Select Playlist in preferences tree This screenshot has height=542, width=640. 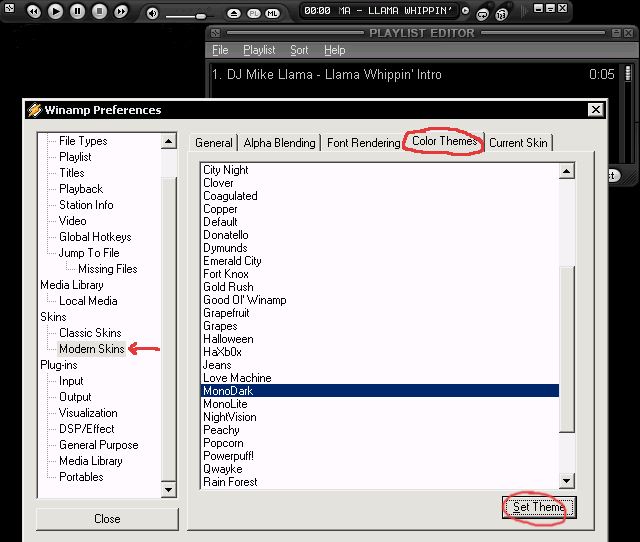75,157
